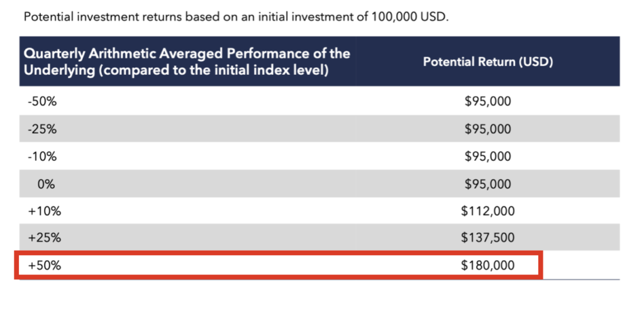Select the 0% performance row label
644x311 pixels.
43,184
